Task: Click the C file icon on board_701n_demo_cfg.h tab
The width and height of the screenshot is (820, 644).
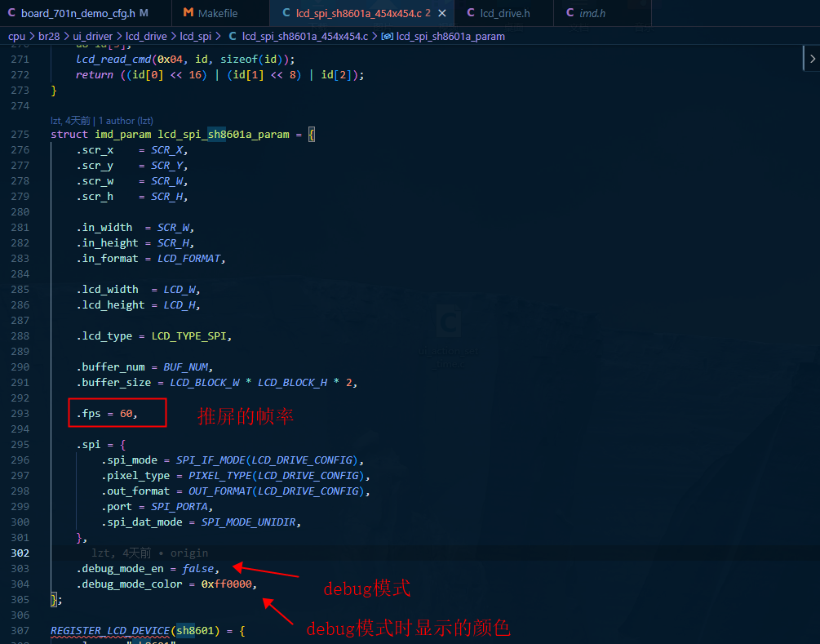Action: (11, 13)
